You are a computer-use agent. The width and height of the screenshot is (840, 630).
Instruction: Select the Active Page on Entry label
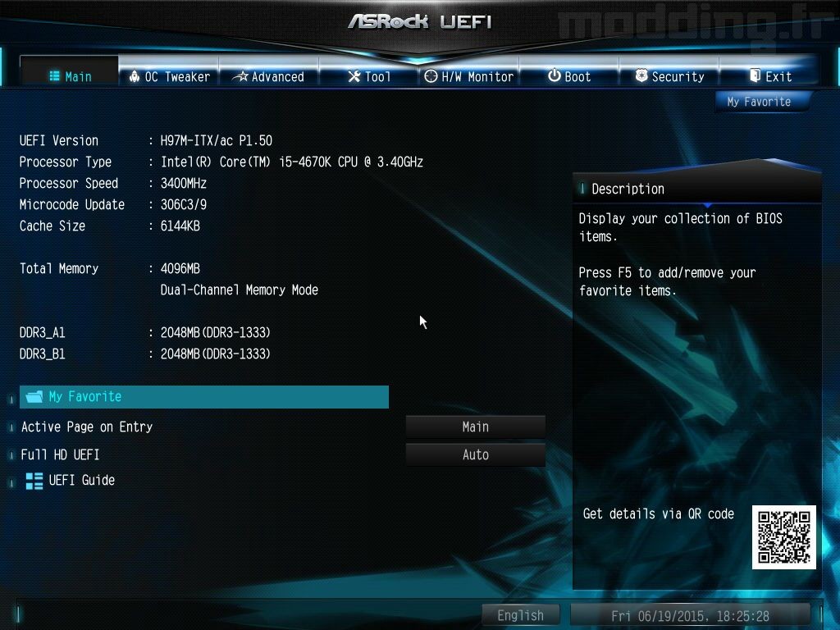[x=87, y=427]
